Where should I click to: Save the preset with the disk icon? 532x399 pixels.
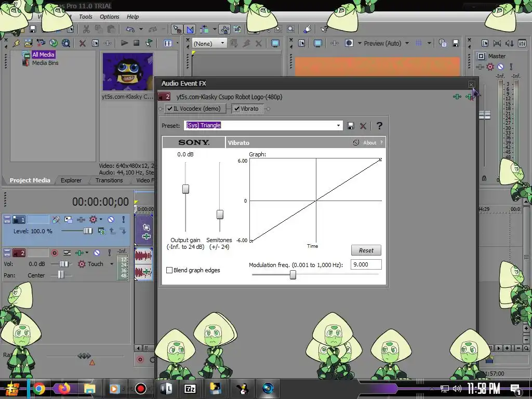point(351,126)
